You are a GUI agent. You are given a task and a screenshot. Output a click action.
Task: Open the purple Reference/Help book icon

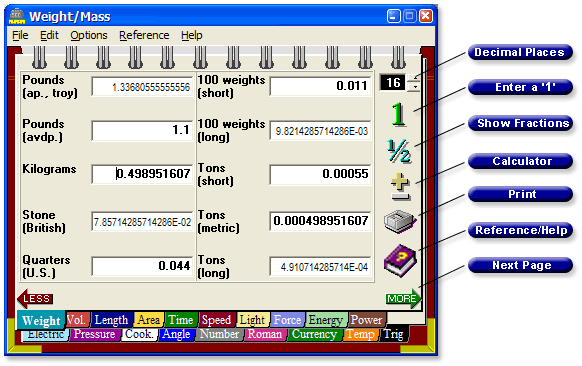tap(400, 261)
